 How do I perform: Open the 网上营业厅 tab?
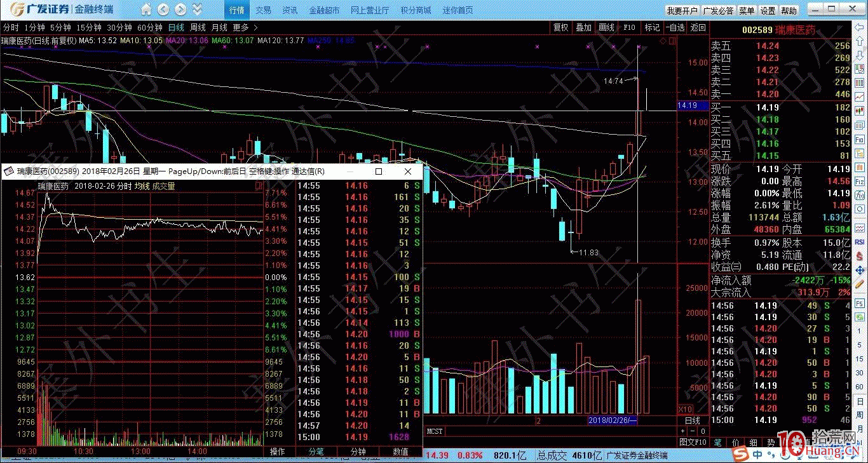coord(370,10)
